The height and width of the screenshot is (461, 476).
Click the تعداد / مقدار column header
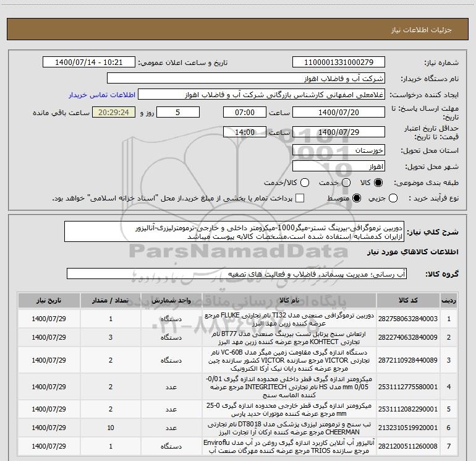click(x=111, y=301)
